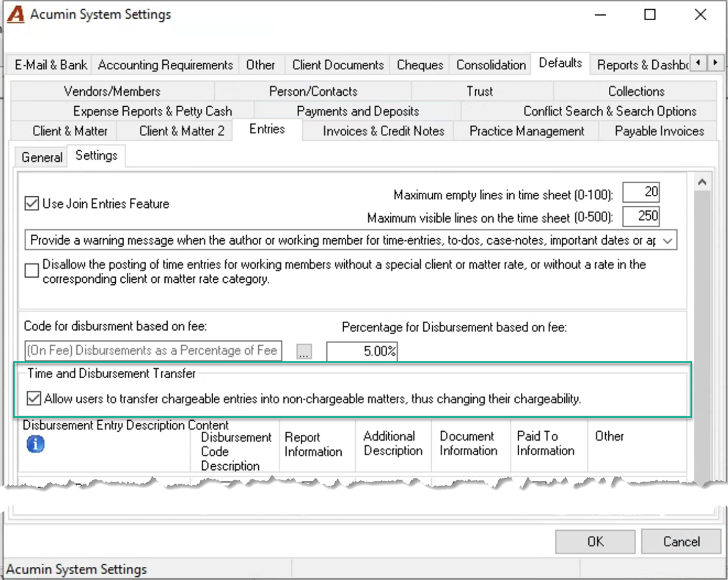Click the maximum empty lines field
Viewport: 728px width, 580px height.
point(641,192)
